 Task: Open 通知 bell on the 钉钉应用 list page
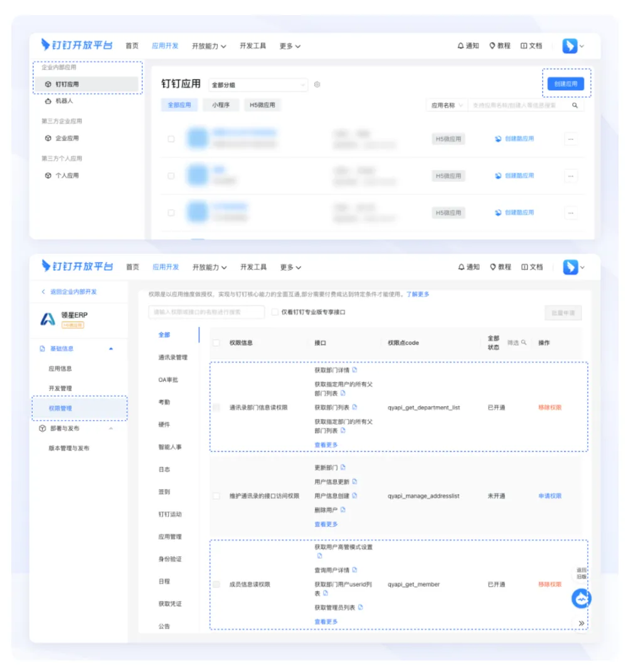click(x=468, y=46)
